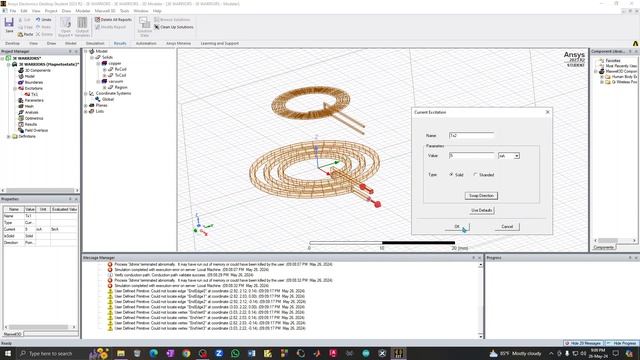The width and height of the screenshot is (640, 360).
Task: Open Microsoft Edge from the taskbar
Action: click(x=153, y=353)
